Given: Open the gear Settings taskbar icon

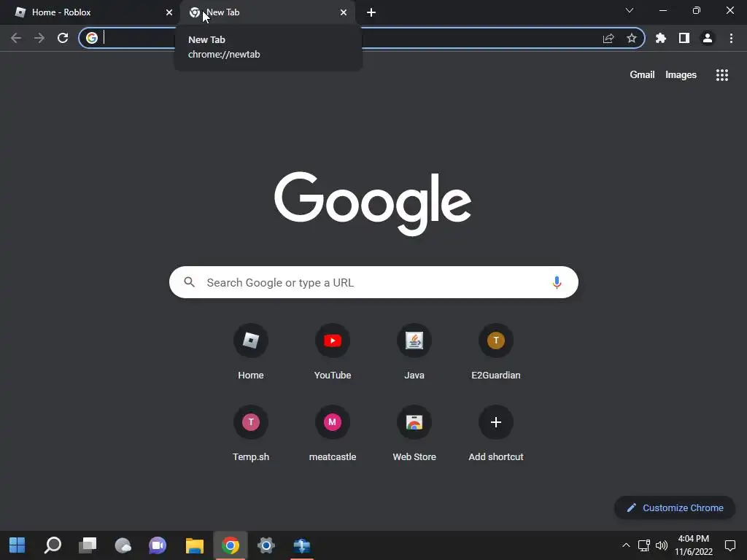Looking at the screenshot, I should coord(266,545).
